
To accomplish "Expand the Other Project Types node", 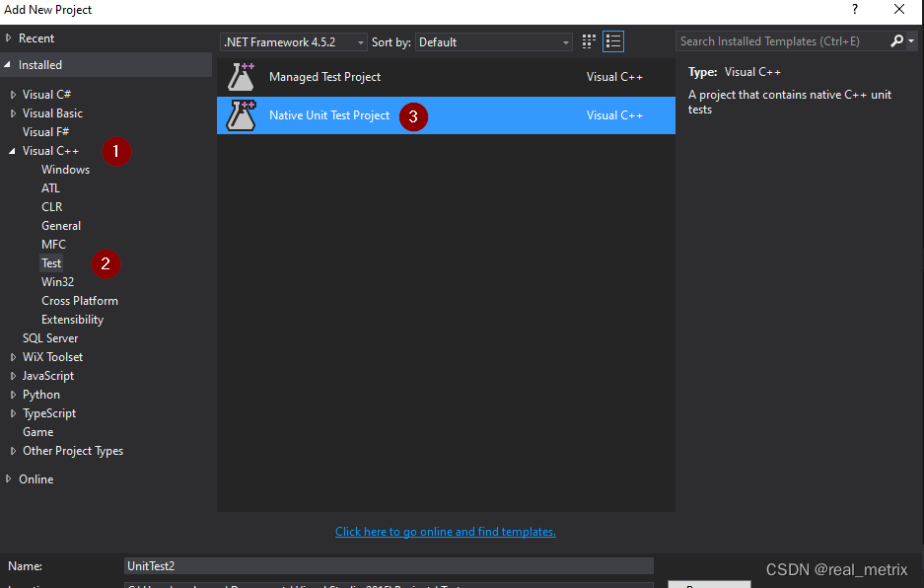I will pyautogui.click(x=13, y=451).
